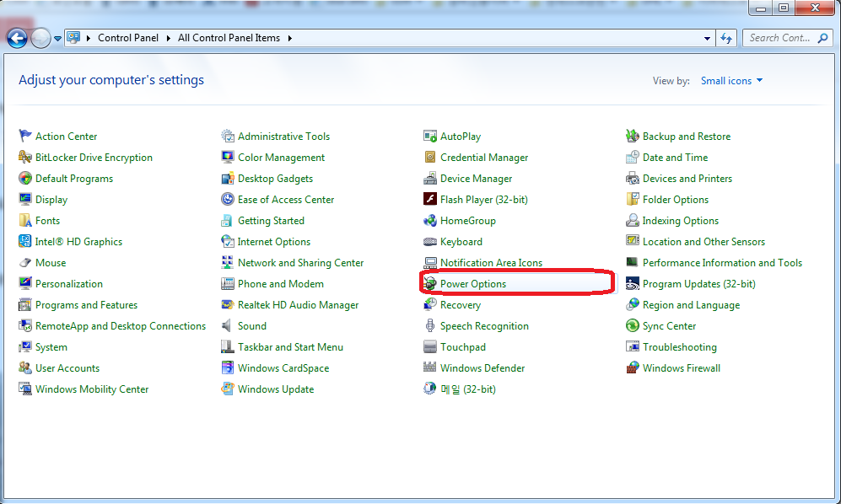
Task: Select the Control Panel breadcrumb segment
Action: 128,38
